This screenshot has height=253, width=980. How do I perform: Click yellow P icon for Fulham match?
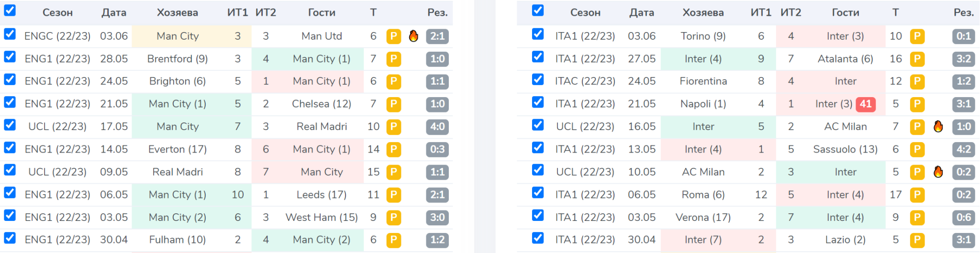pos(393,240)
